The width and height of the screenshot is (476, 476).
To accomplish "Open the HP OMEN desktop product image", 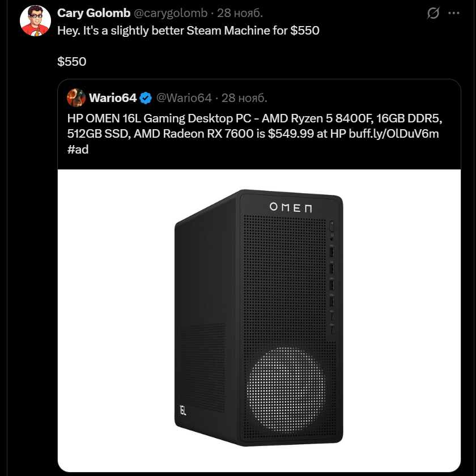I will [x=259, y=320].
